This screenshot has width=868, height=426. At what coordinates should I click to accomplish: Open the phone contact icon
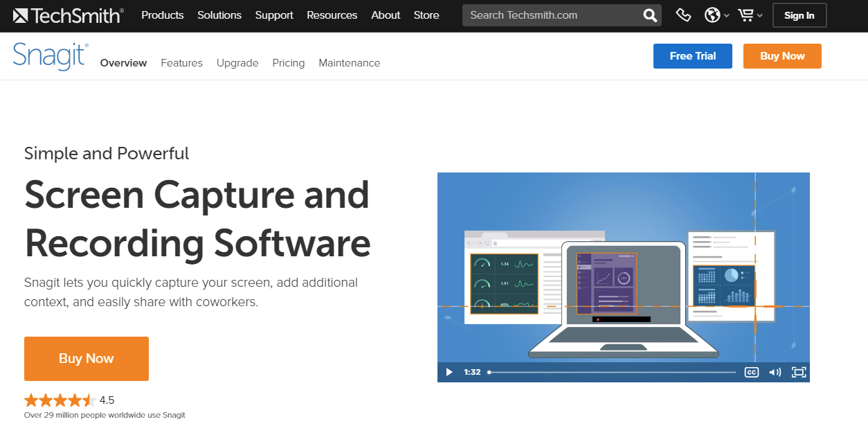683,15
